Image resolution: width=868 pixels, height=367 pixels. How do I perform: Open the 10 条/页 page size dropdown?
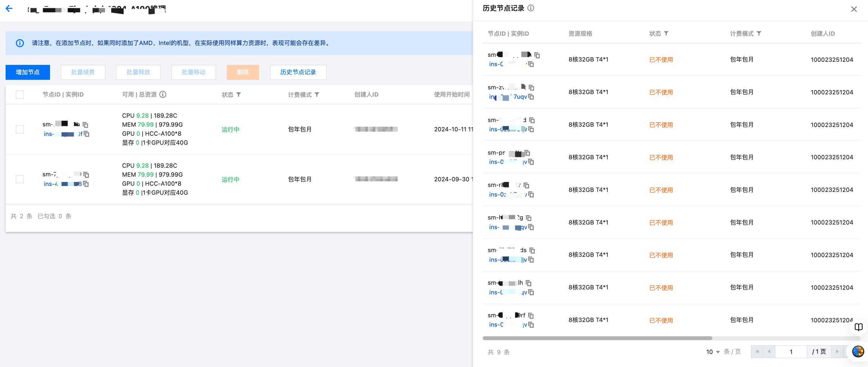(x=713, y=352)
